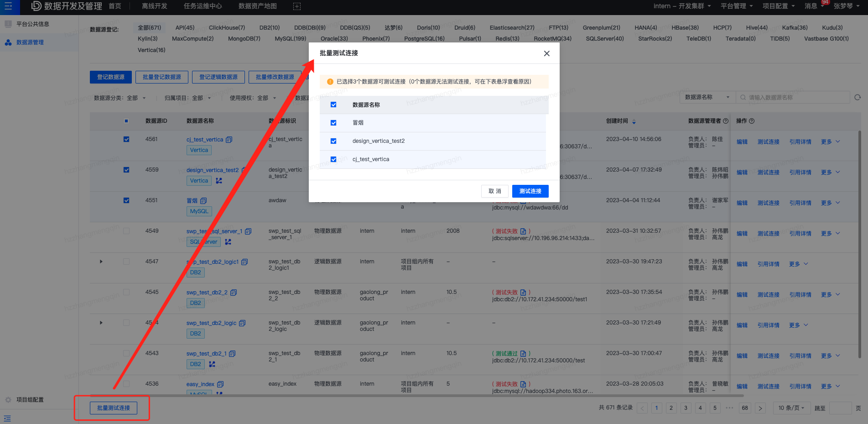Uncheck the row 4561 checkbox
Viewport: 868px width, 424px height.
click(x=126, y=139)
